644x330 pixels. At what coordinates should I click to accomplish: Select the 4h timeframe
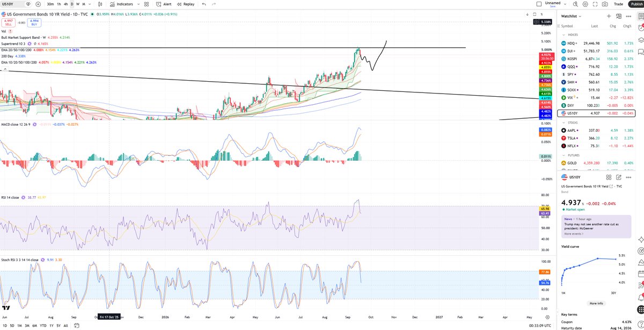point(65,4)
